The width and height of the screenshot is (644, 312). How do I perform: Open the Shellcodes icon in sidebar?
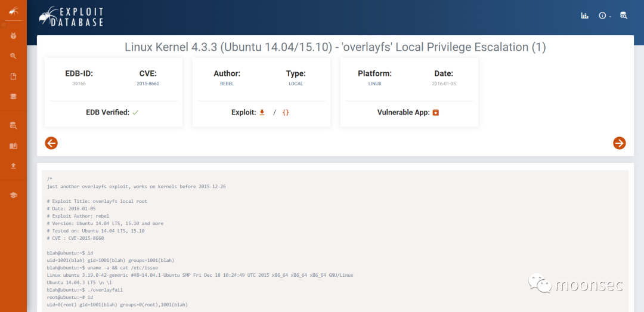click(13, 96)
